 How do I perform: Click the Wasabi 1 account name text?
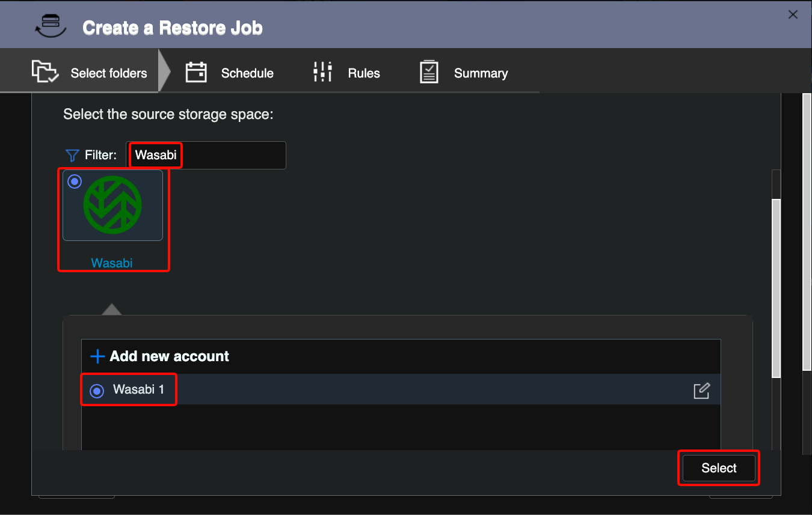pyautogui.click(x=139, y=389)
